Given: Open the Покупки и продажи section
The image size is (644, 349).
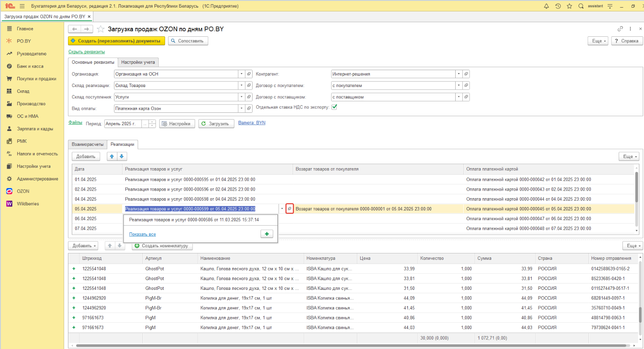Looking at the screenshot, I should [x=36, y=79].
